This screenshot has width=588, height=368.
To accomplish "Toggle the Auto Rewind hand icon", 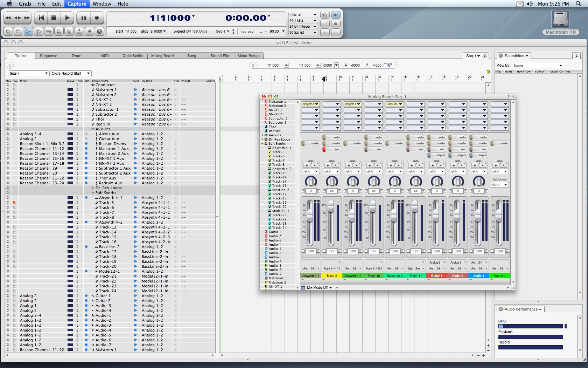I will tap(8, 32).
